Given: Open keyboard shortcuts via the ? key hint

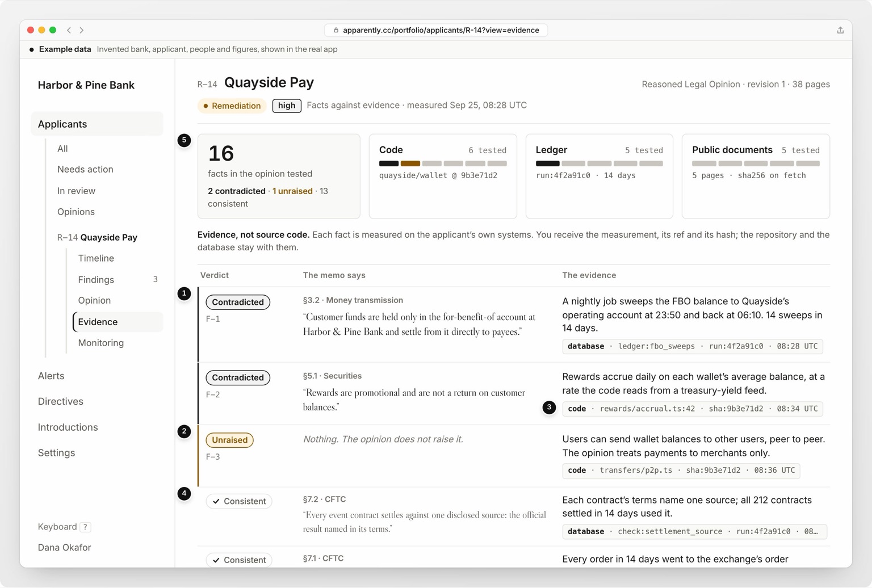Looking at the screenshot, I should pos(85,527).
